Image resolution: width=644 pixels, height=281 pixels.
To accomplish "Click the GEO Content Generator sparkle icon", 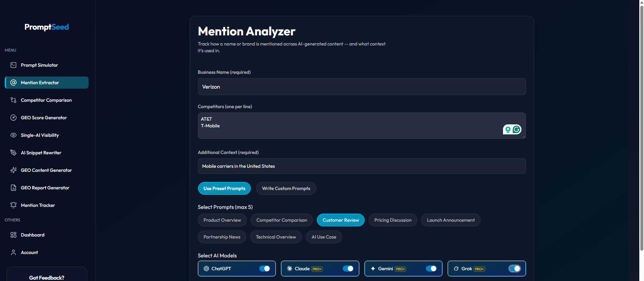I will [x=13, y=170].
